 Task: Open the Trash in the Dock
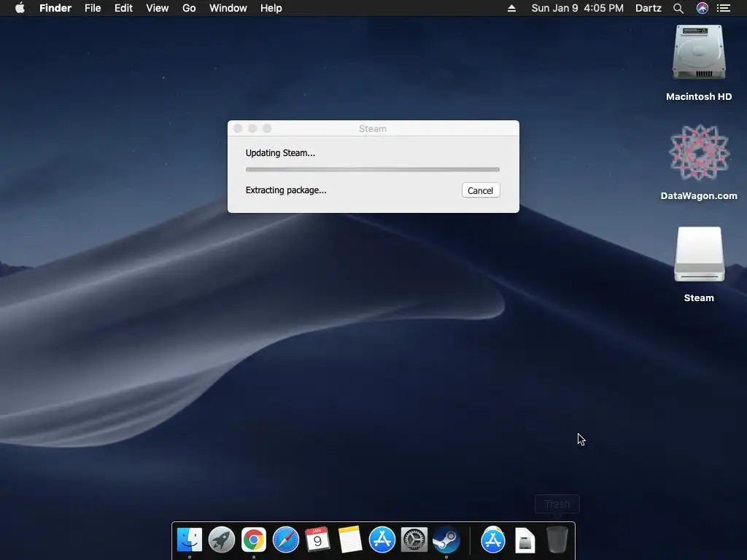point(557,540)
